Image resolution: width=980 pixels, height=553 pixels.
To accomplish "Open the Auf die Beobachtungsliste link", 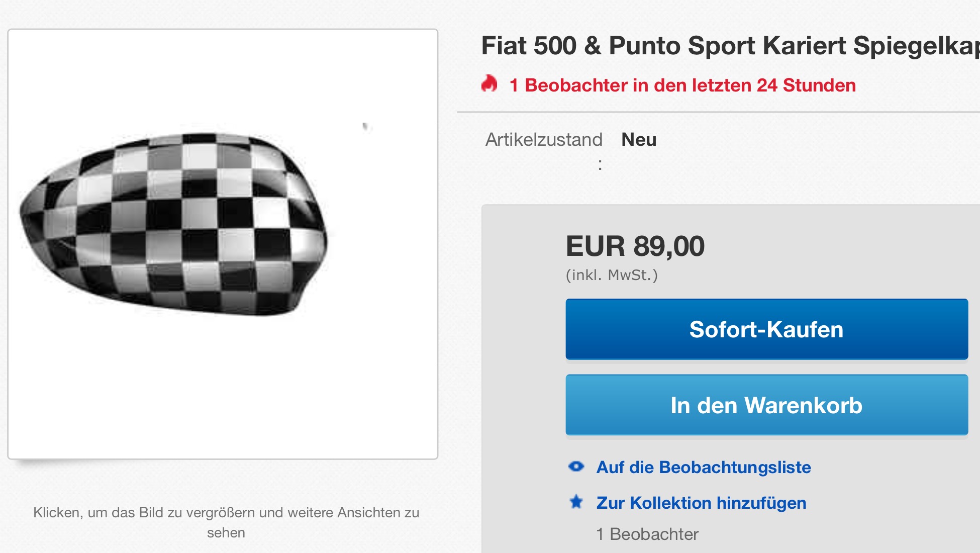I will coord(704,467).
